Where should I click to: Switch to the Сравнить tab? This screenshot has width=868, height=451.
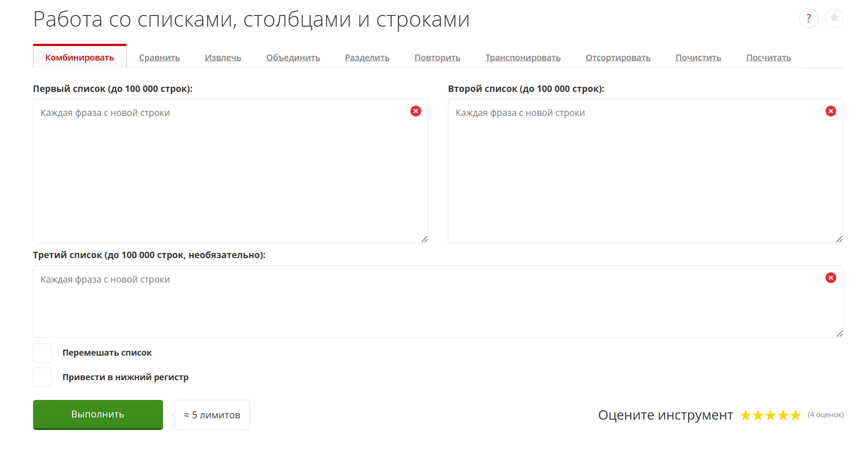(x=159, y=58)
